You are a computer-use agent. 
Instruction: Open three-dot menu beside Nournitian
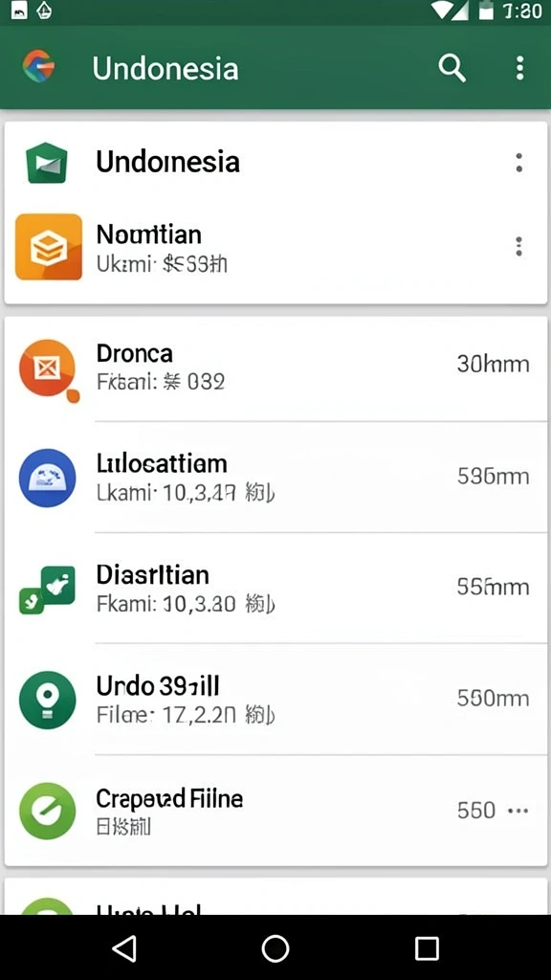point(518,246)
